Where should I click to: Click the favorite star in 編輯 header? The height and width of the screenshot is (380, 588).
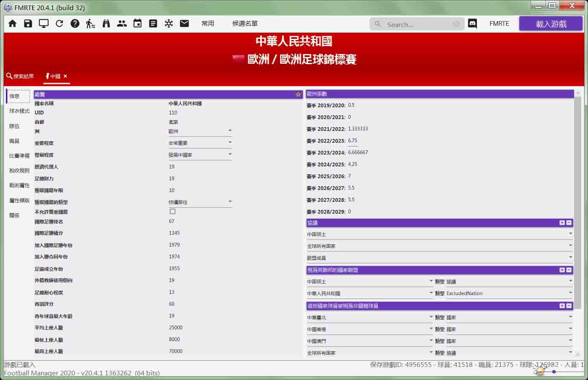click(x=298, y=95)
